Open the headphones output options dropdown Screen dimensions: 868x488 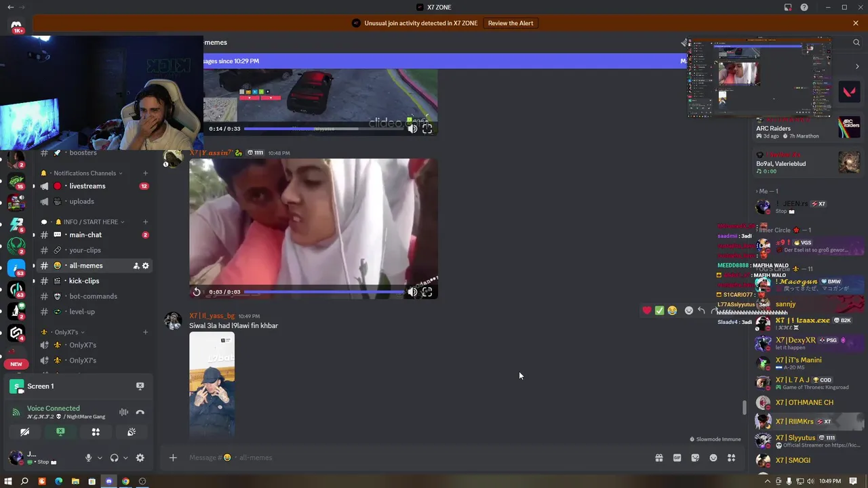(x=125, y=457)
